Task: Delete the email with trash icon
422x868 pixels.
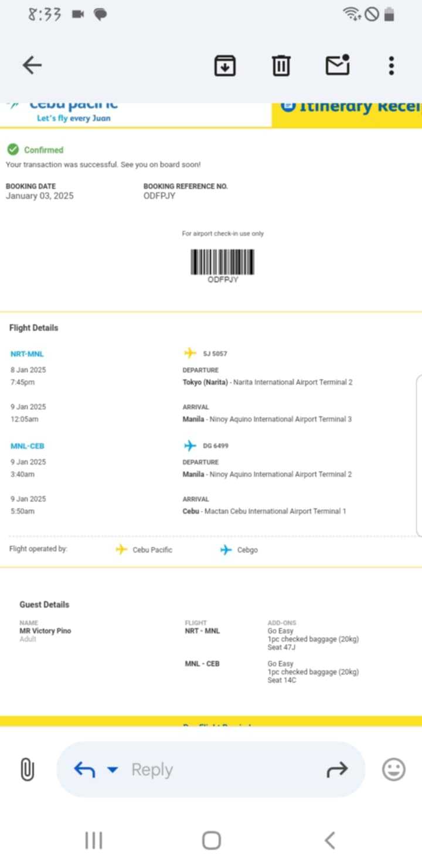Action: (x=281, y=65)
